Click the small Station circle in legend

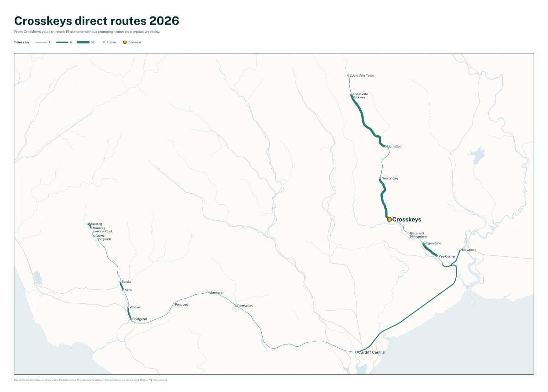tap(104, 42)
